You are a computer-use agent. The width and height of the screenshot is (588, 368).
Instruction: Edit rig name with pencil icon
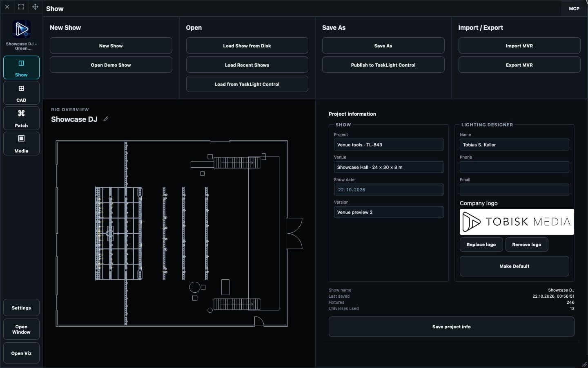tap(106, 119)
